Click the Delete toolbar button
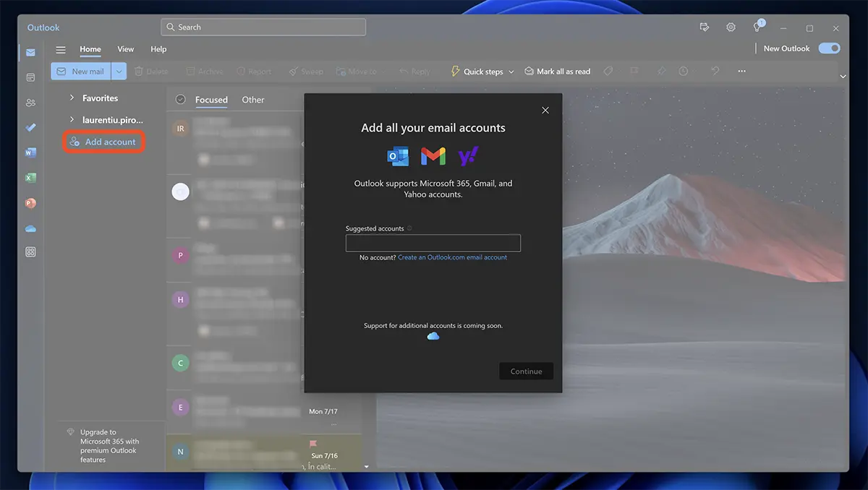This screenshot has height=490, width=868. click(152, 72)
